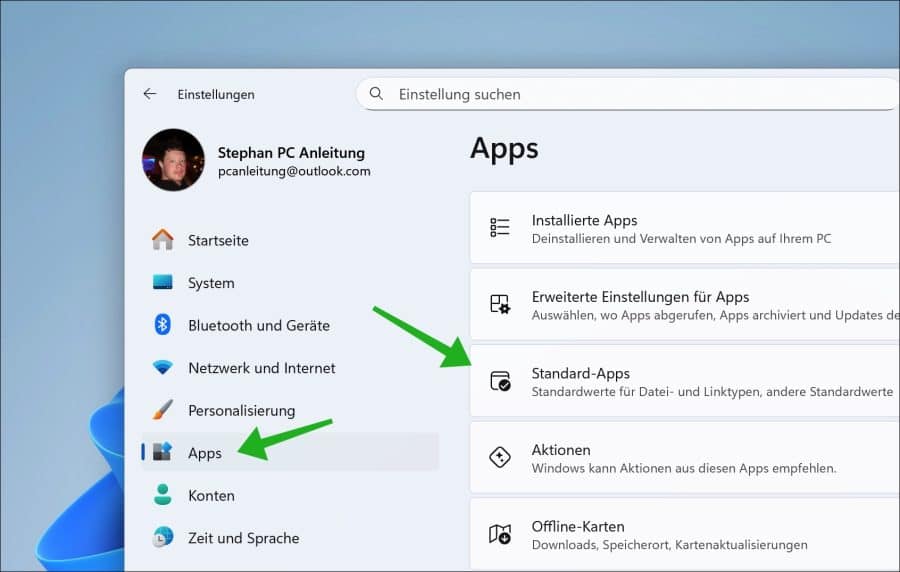900x572 pixels.
Task: Click the Startseite home icon
Action: (x=162, y=240)
